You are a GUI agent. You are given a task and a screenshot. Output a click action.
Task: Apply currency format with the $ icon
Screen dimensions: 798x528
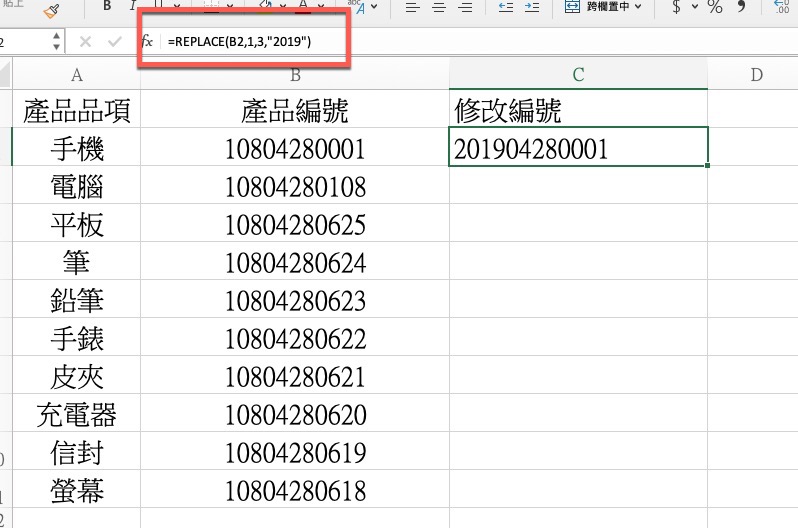676,7
